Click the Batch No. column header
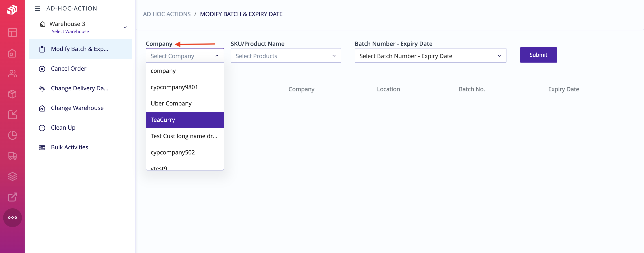This screenshot has width=644, height=253. tap(472, 89)
